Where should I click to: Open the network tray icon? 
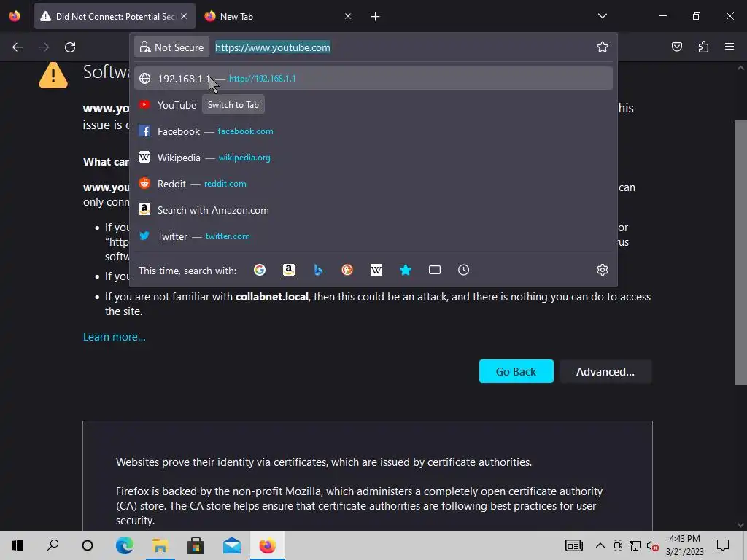[635, 545]
